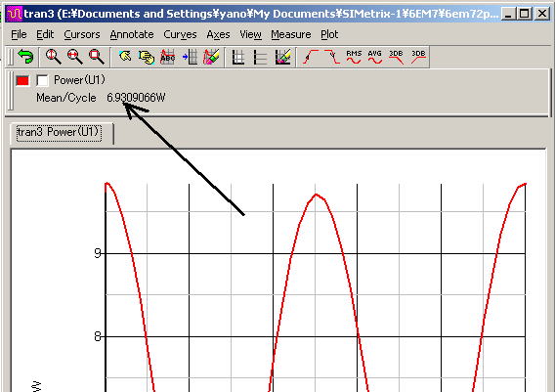This screenshot has width=555, height=392.
Task: Click the single pointing hand icon
Action: tap(125, 57)
